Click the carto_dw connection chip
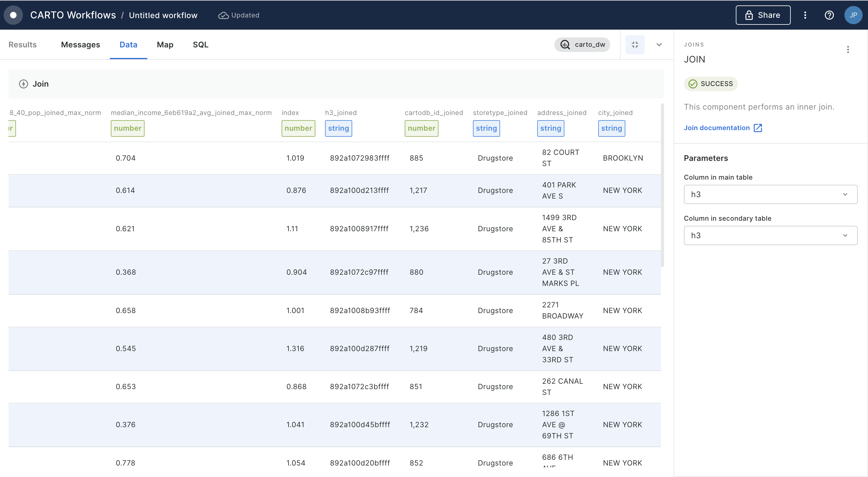Viewport: 868px width, 477px height. 582,44
